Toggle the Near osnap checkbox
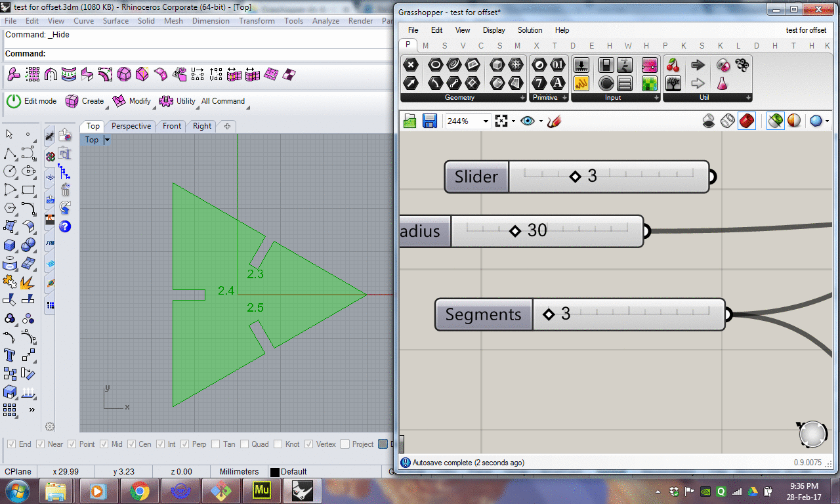The width and height of the screenshot is (840, 504). 40,444
